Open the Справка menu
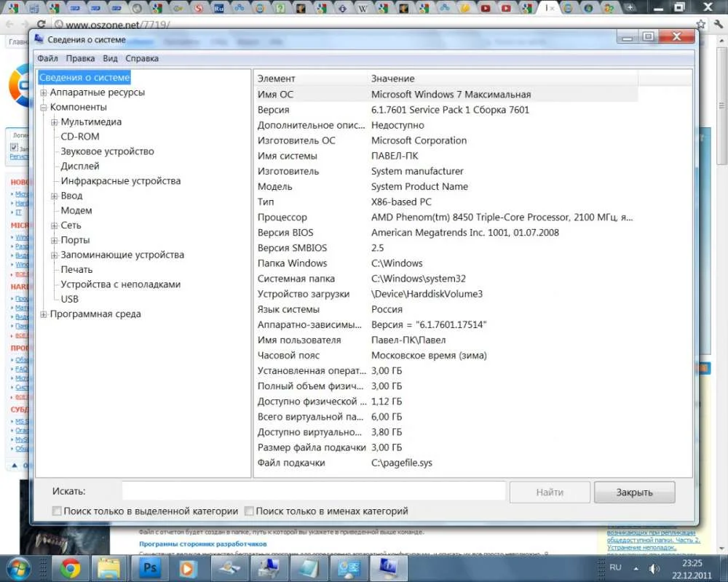Viewport: 728px width, 582px height. 142,58
